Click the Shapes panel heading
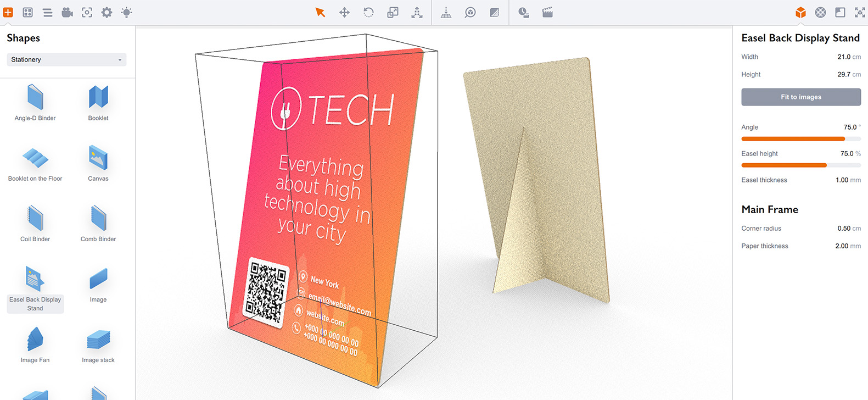This screenshot has width=868, height=400. (x=23, y=38)
